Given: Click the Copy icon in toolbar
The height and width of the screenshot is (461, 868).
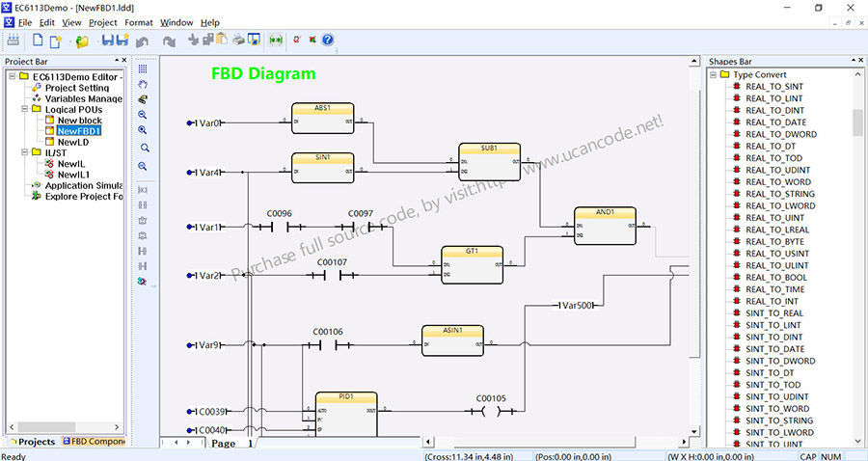Looking at the screenshot, I should (x=208, y=40).
